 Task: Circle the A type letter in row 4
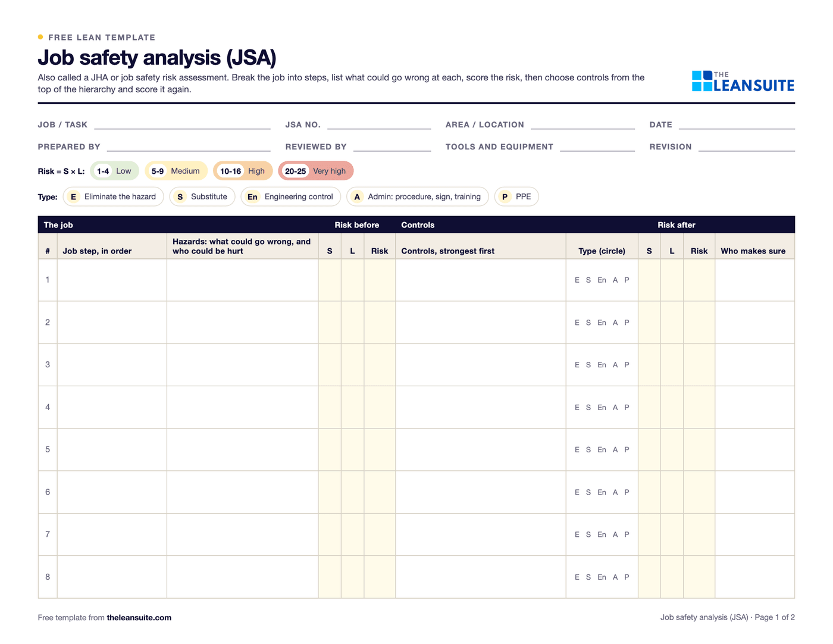click(x=615, y=408)
